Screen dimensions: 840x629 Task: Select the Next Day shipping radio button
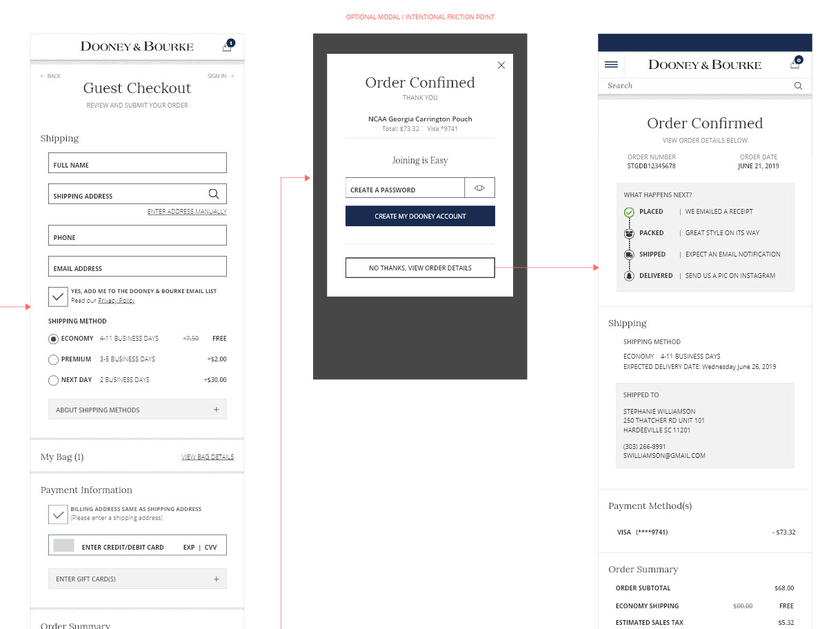point(53,380)
